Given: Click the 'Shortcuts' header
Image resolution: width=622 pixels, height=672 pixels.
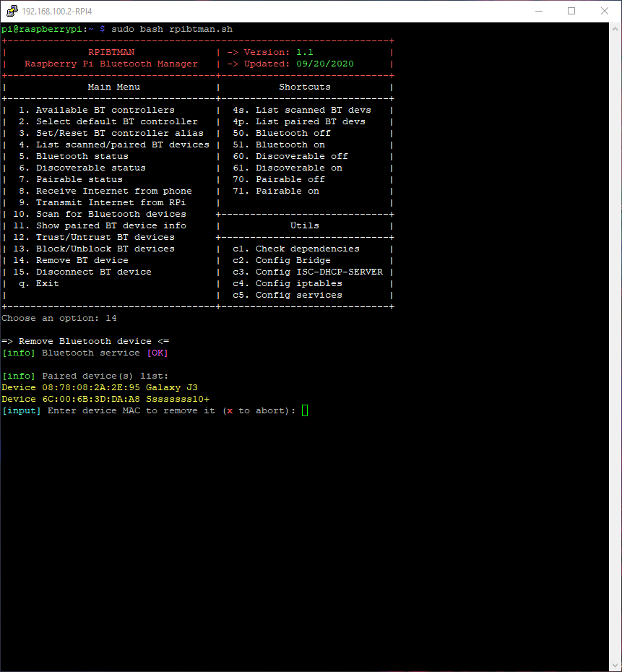Looking at the screenshot, I should tap(305, 87).
